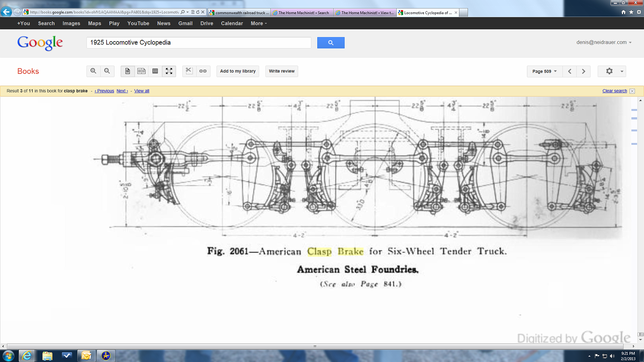Click the horizontal scrollbar thumb
Screen dimensions: 644x362
tap(315, 346)
